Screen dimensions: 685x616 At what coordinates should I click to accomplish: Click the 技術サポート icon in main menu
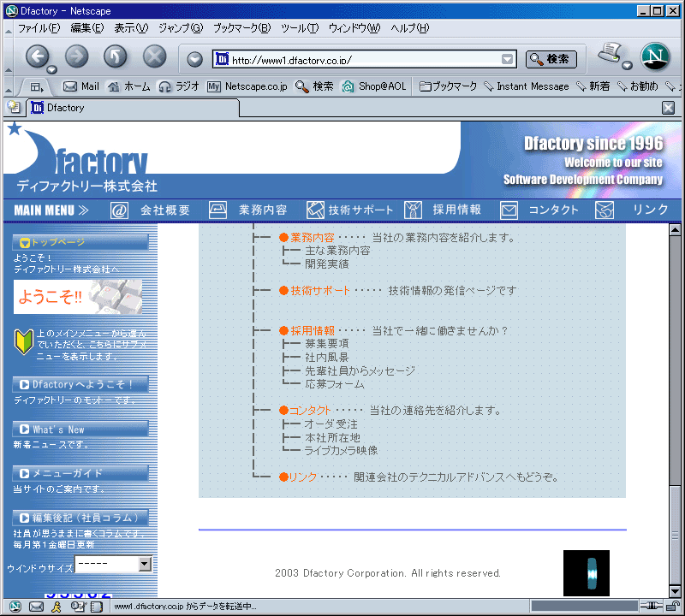(315, 210)
